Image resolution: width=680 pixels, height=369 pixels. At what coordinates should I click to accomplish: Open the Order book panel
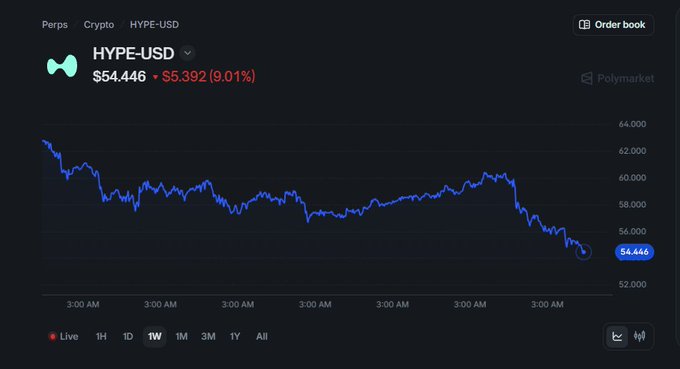613,25
